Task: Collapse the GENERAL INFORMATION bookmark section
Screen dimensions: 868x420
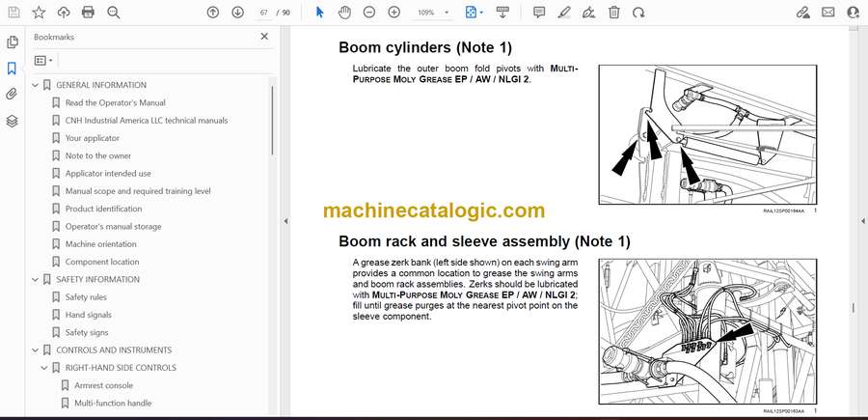Action: point(36,85)
